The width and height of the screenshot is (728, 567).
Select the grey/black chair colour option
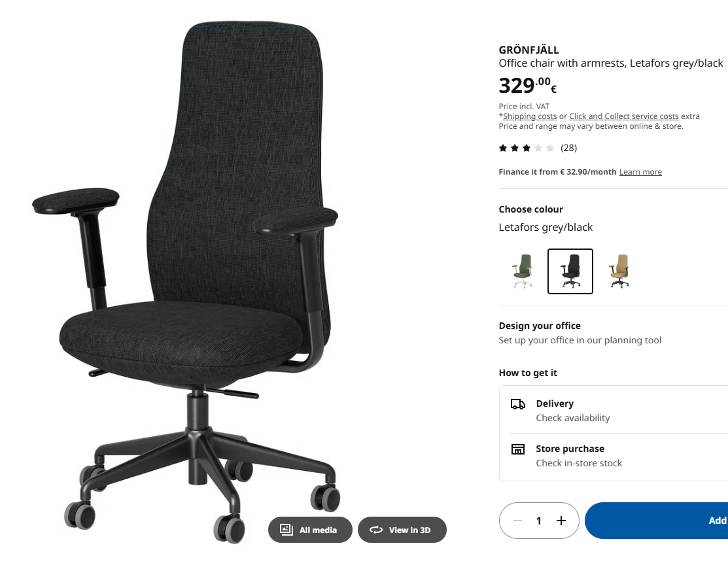coord(570,271)
